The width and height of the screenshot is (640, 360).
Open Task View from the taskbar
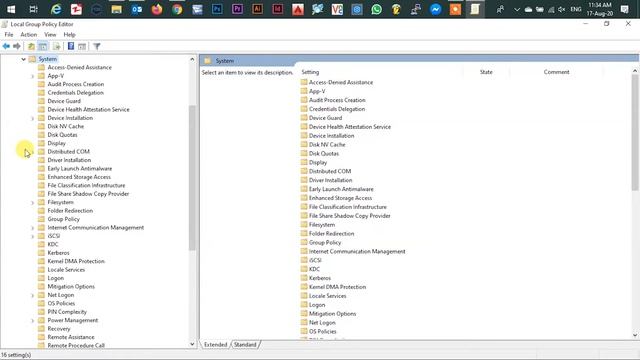point(33,9)
